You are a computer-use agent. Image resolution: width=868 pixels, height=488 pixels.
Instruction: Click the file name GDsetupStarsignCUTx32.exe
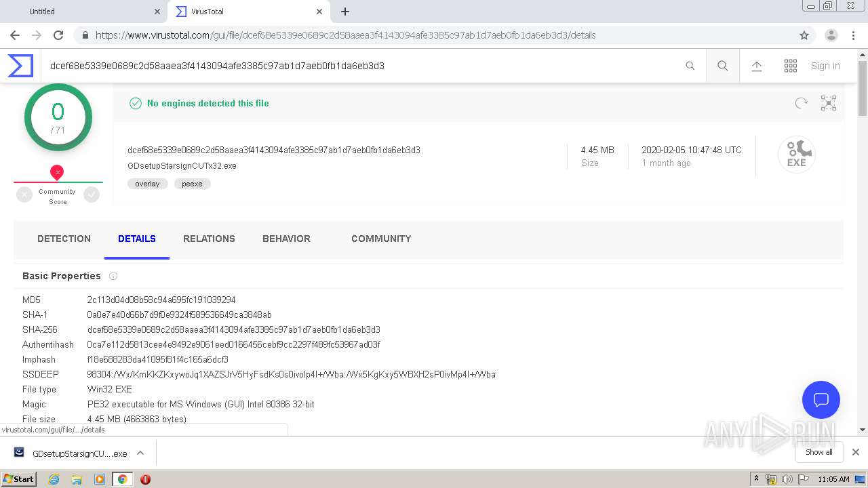pyautogui.click(x=182, y=165)
